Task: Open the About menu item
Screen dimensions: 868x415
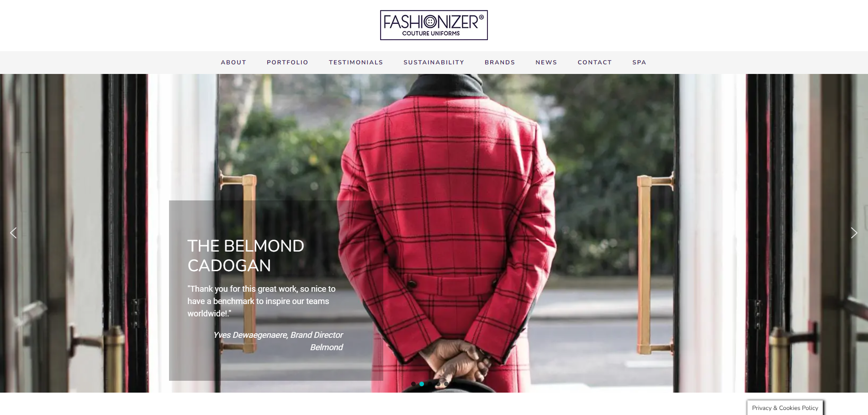Action: pos(233,63)
